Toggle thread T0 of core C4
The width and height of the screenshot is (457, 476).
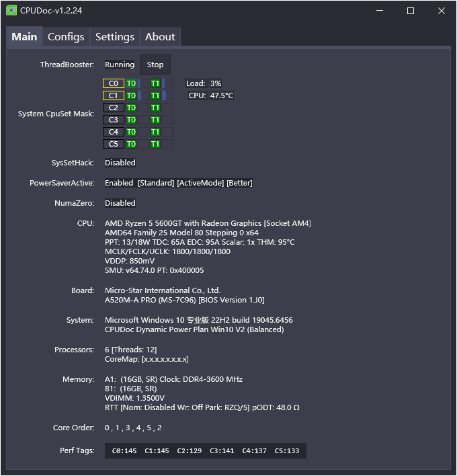(131, 132)
